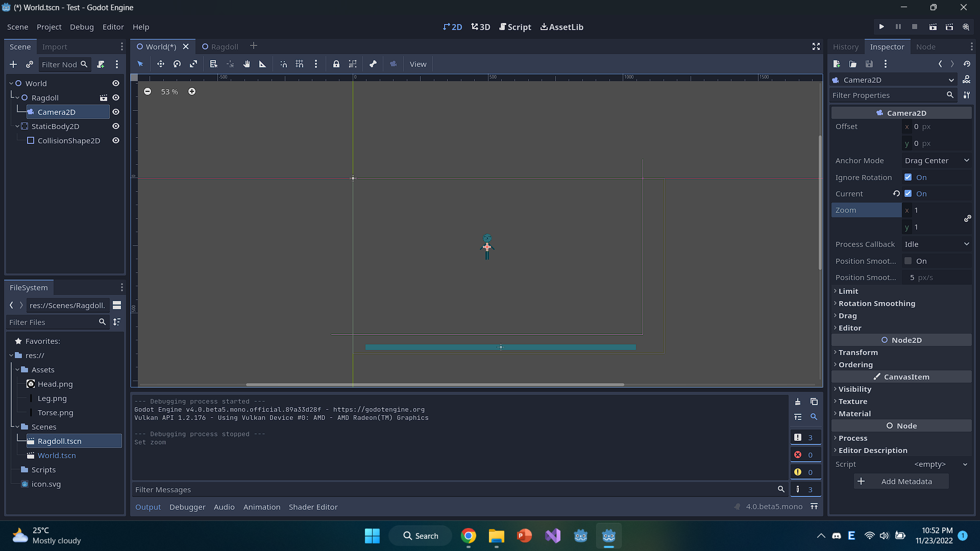Hide the StaticBody2D node via eye icon
This screenshot has height=551, width=980.
116,127
